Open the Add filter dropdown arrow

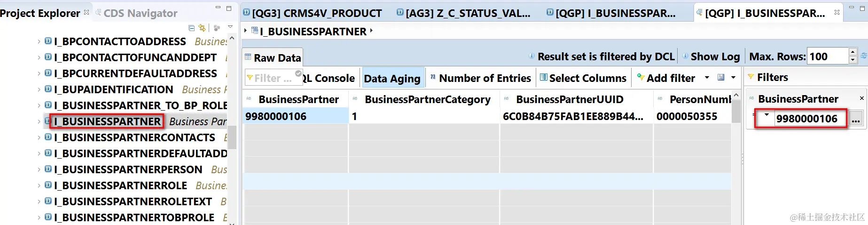pyautogui.click(x=707, y=78)
